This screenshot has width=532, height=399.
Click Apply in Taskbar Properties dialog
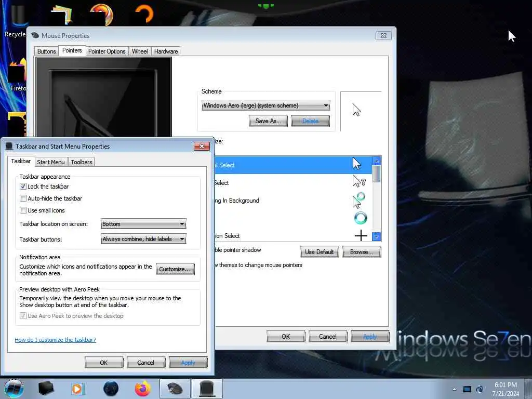[188, 363]
